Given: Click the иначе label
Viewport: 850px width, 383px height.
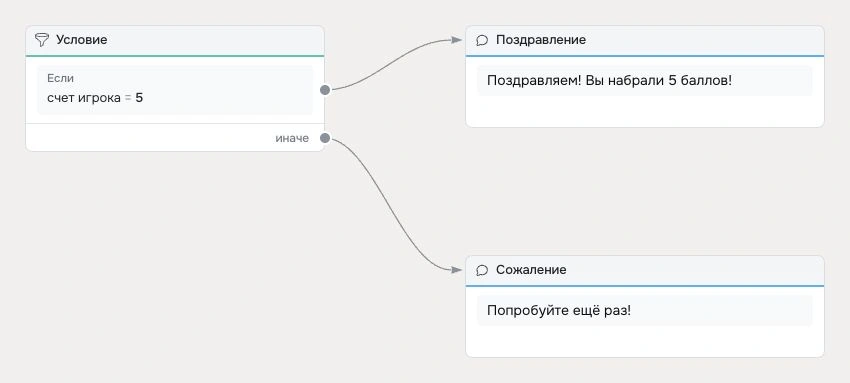Looking at the screenshot, I should [292, 138].
